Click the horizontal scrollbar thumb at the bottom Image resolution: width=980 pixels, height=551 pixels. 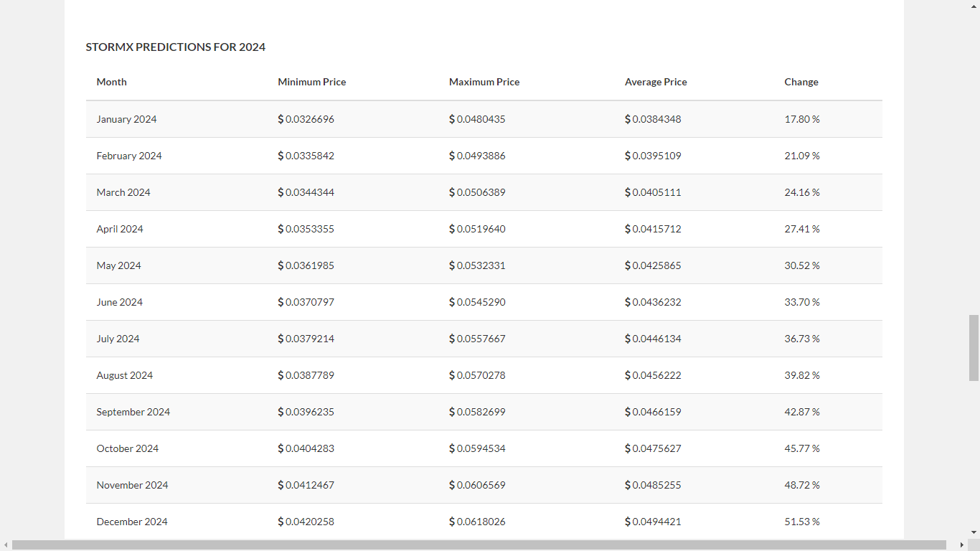(x=479, y=545)
